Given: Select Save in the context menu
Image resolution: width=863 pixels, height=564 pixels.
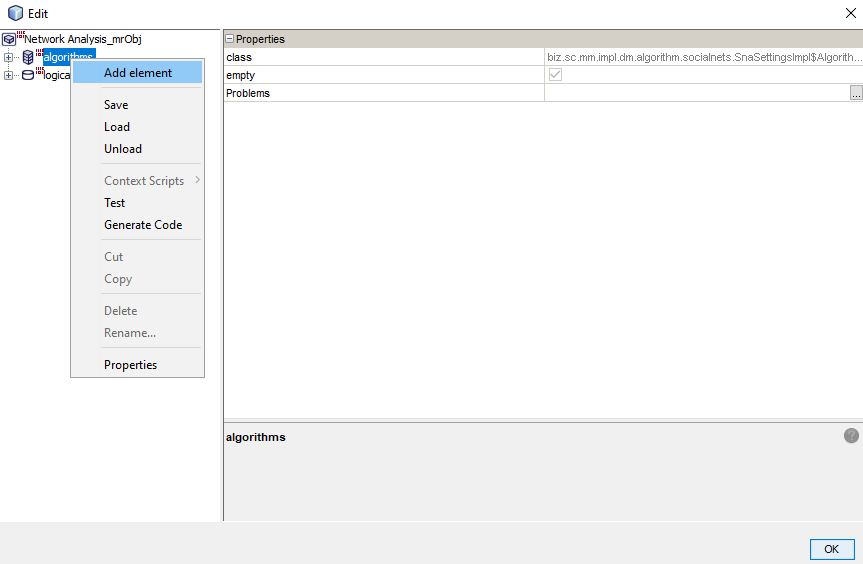Looking at the screenshot, I should point(116,105).
